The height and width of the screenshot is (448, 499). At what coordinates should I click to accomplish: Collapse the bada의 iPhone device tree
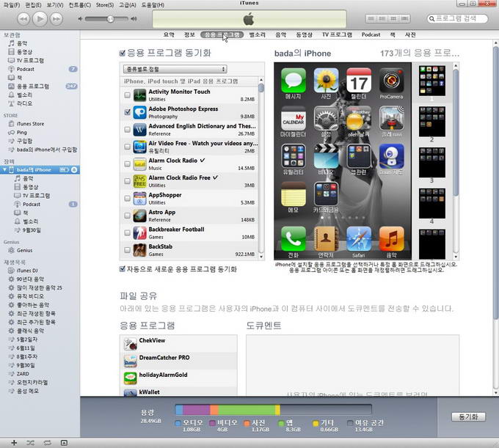4,170
